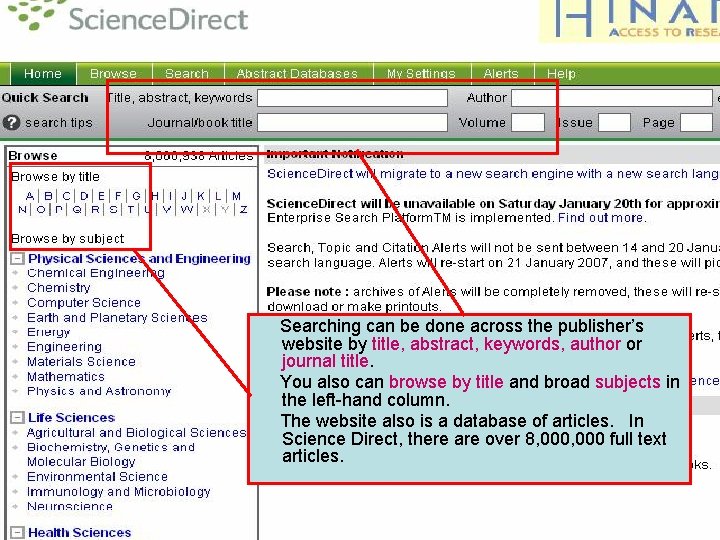Open the Help tab
Screen dimensions: 720x540
[x=561, y=73]
